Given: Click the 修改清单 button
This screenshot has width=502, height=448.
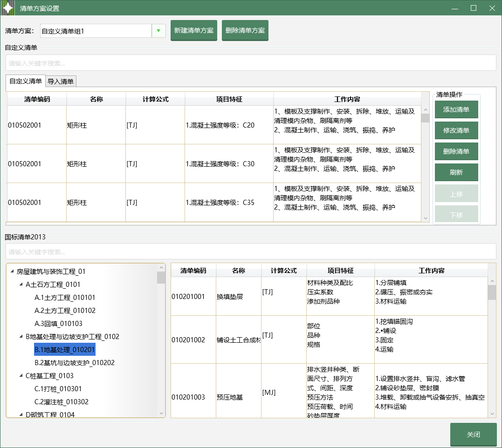Looking at the screenshot, I should [x=456, y=130].
